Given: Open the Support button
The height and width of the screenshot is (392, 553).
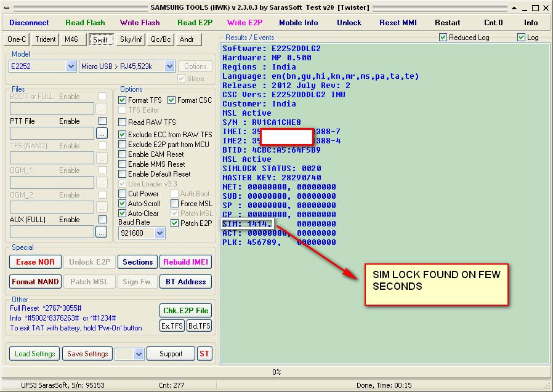Looking at the screenshot, I should 171,354.
